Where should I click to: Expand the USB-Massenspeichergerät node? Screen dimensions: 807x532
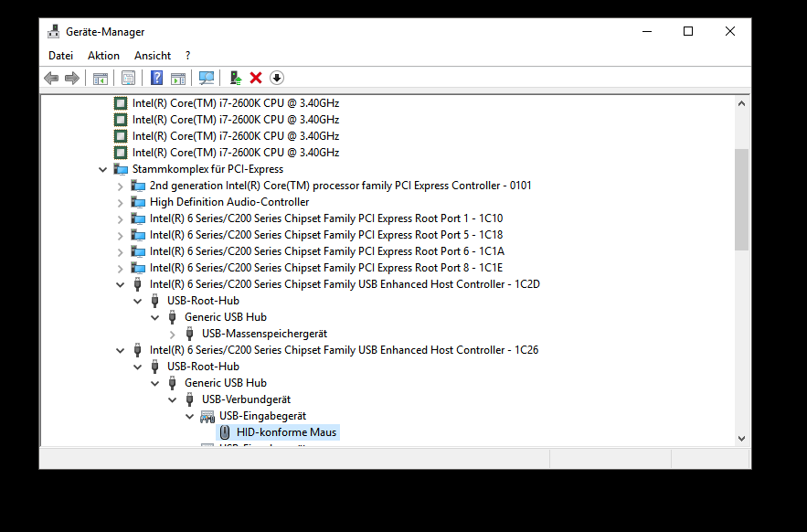pyautogui.click(x=173, y=335)
